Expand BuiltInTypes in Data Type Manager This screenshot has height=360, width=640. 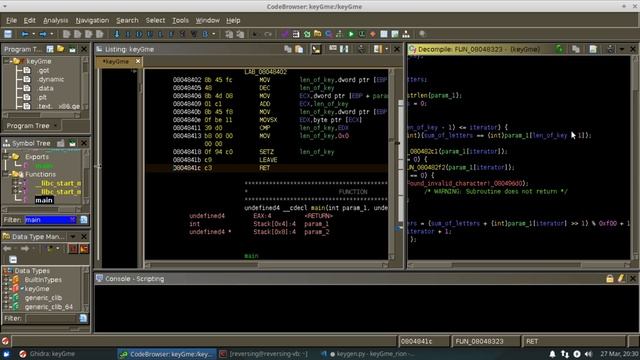(6, 280)
